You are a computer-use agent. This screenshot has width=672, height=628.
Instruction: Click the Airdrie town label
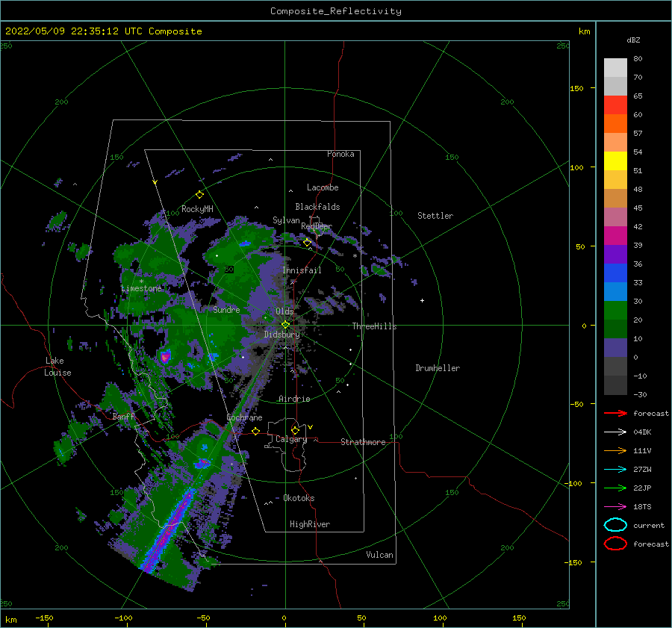point(294,399)
